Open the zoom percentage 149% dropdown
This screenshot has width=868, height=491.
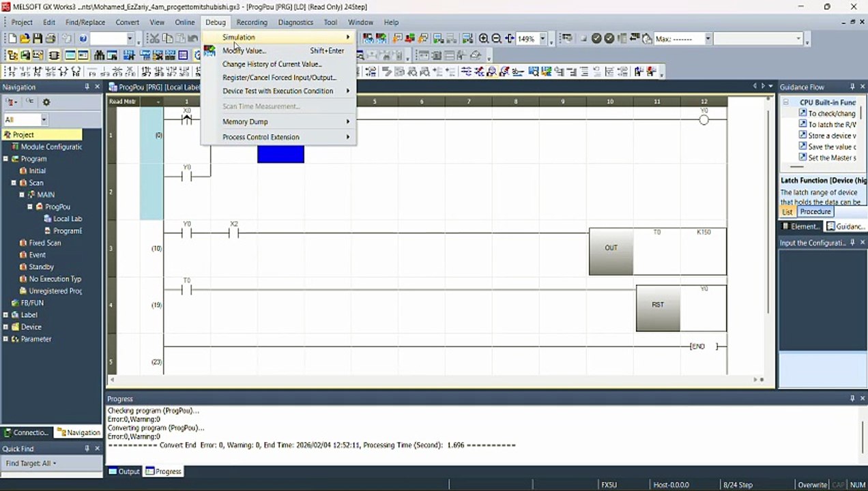point(543,39)
